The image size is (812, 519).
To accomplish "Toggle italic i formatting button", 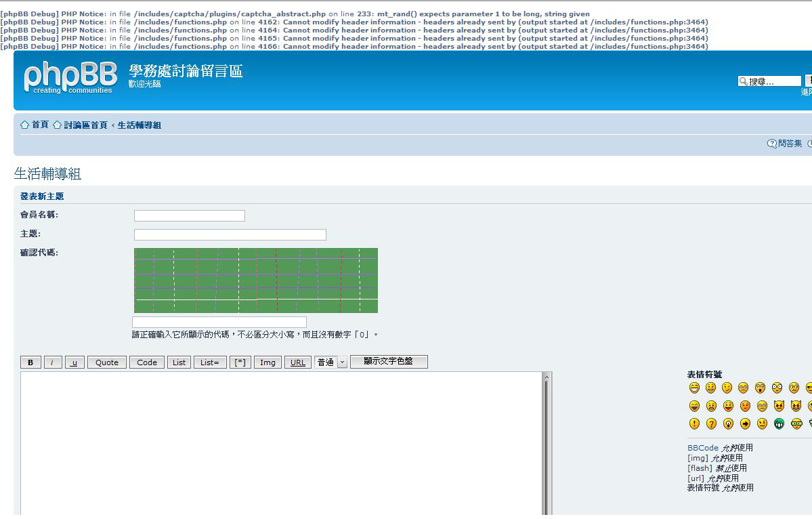I will [53, 362].
